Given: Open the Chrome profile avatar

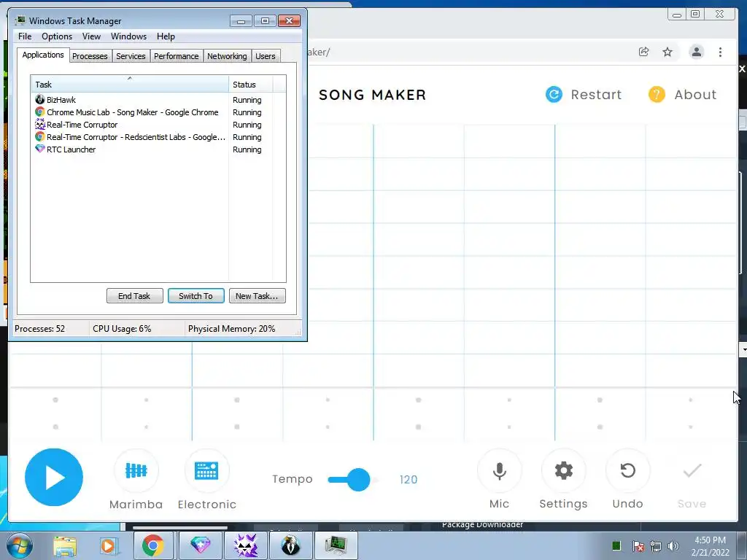Looking at the screenshot, I should point(696,52).
